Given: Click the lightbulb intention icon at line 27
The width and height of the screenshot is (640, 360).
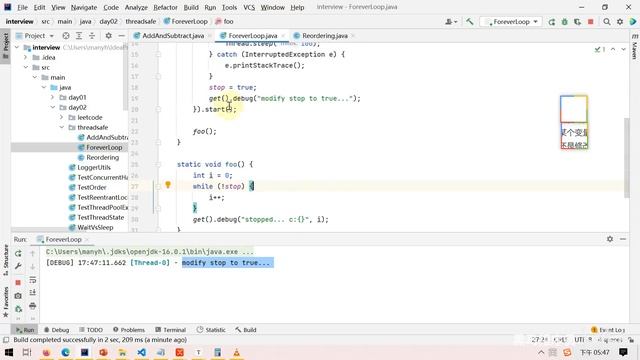Looking at the screenshot, I should pos(168,185).
